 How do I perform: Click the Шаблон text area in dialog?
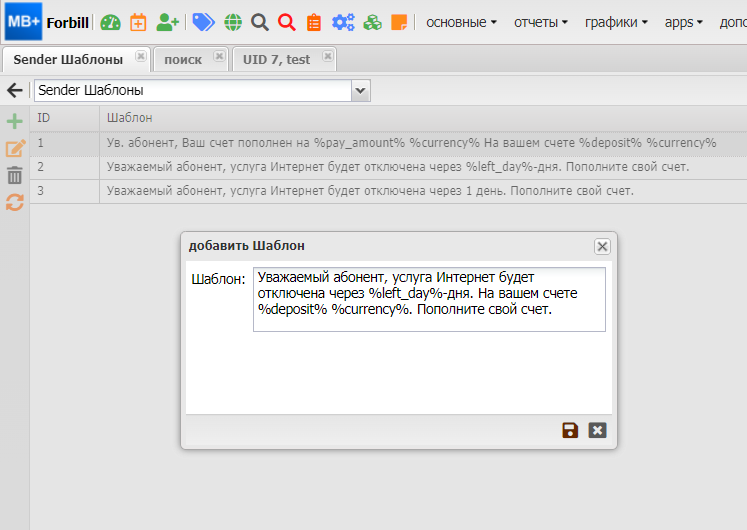click(429, 299)
